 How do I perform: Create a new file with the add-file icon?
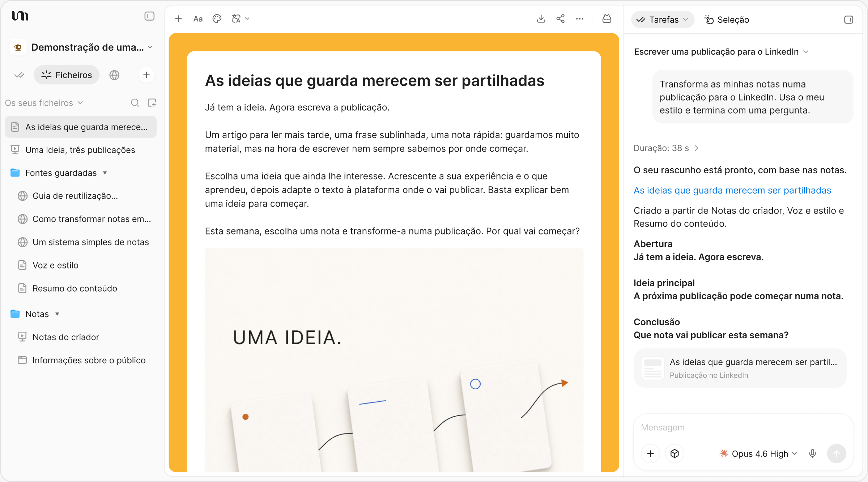click(152, 103)
